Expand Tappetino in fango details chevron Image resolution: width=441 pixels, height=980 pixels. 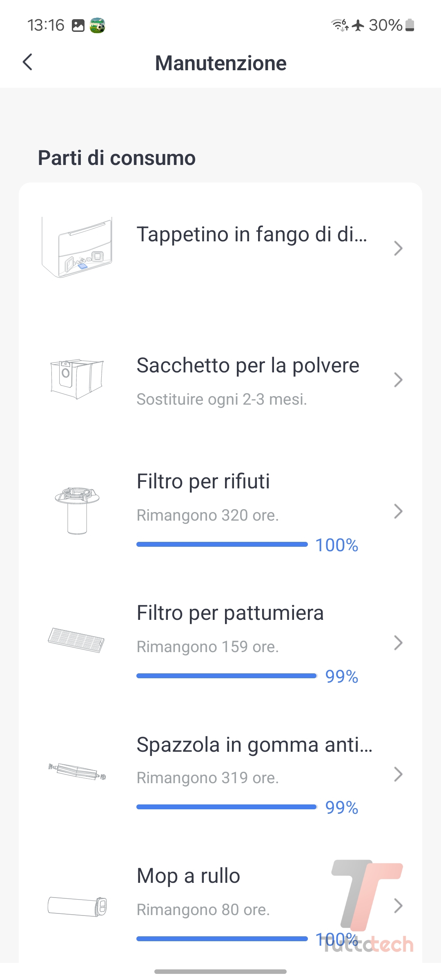(398, 248)
